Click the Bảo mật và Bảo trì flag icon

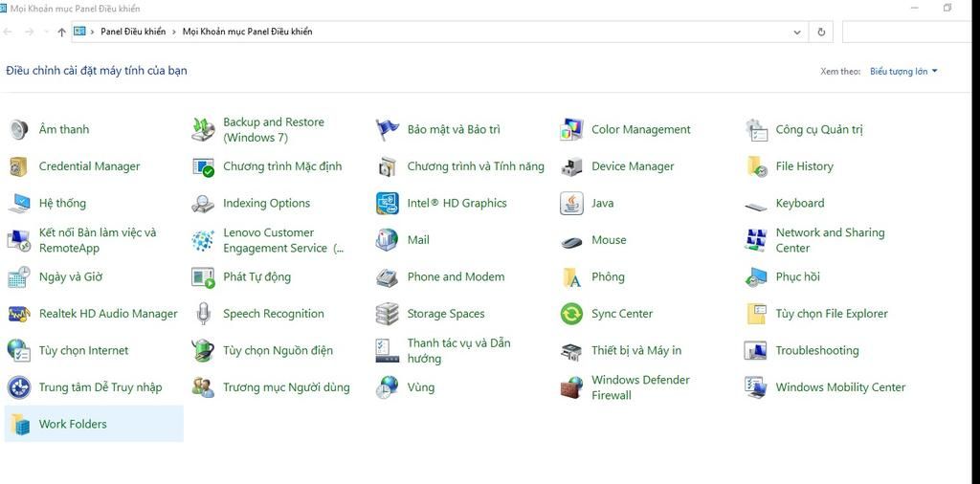(388, 129)
